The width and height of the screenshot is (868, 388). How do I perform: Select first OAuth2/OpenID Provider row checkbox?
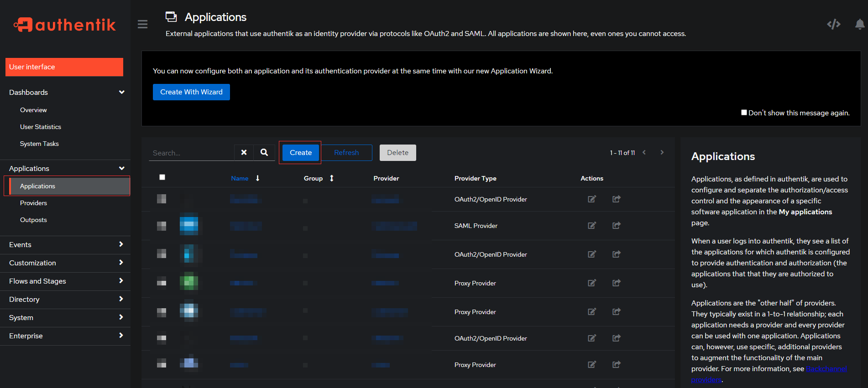(x=162, y=199)
